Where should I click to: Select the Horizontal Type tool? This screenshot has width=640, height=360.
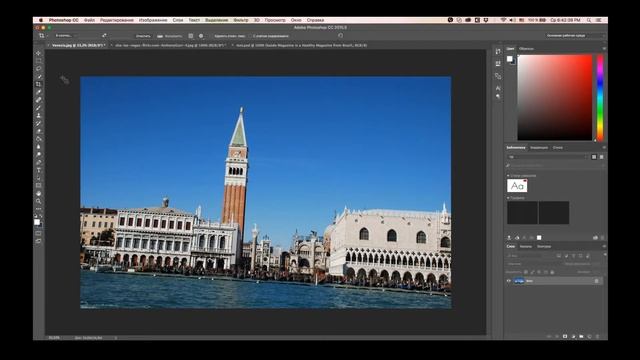point(39,170)
